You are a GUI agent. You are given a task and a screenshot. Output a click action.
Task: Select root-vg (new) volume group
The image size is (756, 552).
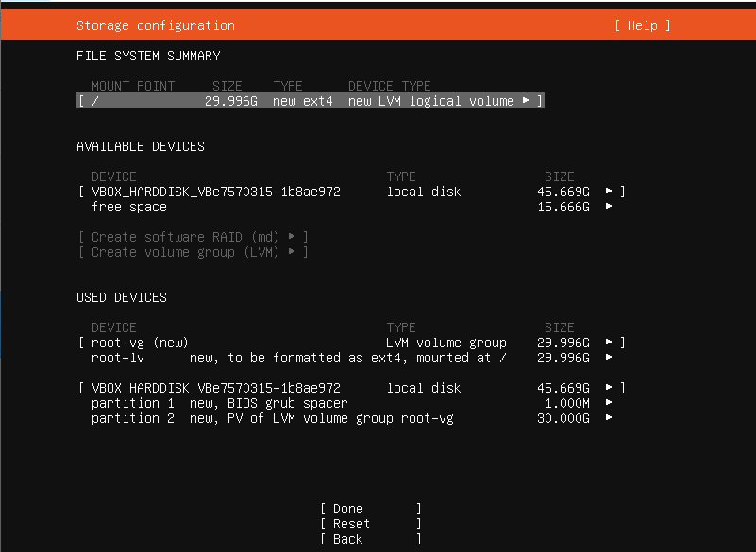(x=352, y=343)
